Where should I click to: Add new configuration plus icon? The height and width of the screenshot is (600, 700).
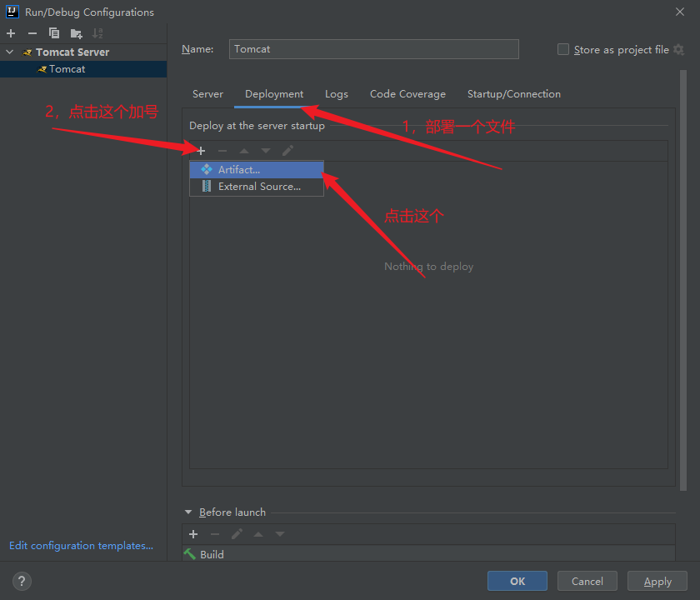point(11,33)
